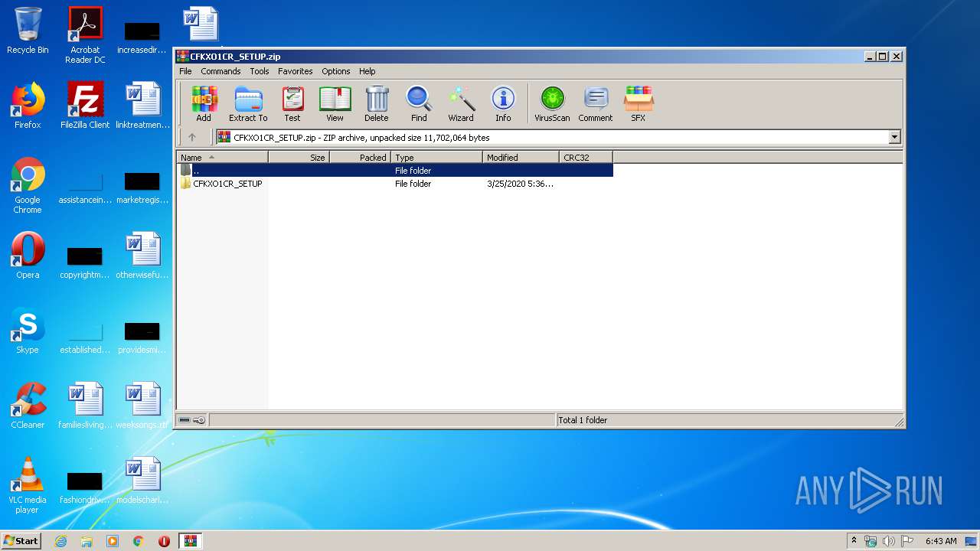The height and width of the screenshot is (551, 980).
Task: Click WinRAR title bar system menu icon
Action: 183,57
